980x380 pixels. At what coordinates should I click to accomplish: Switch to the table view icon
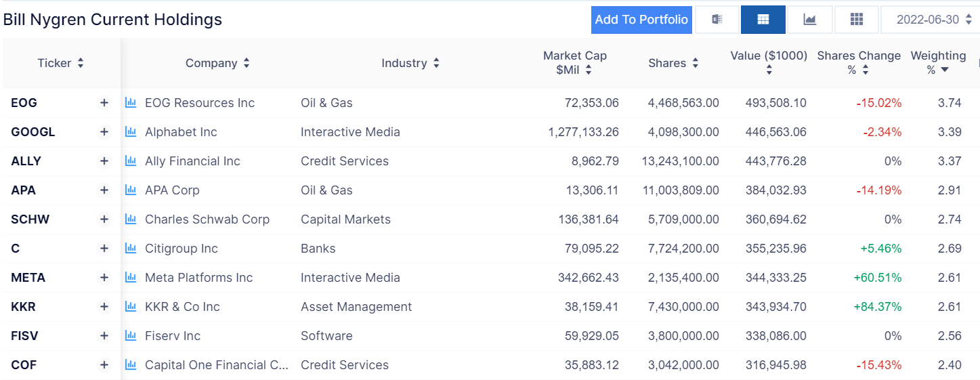pyautogui.click(x=763, y=20)
